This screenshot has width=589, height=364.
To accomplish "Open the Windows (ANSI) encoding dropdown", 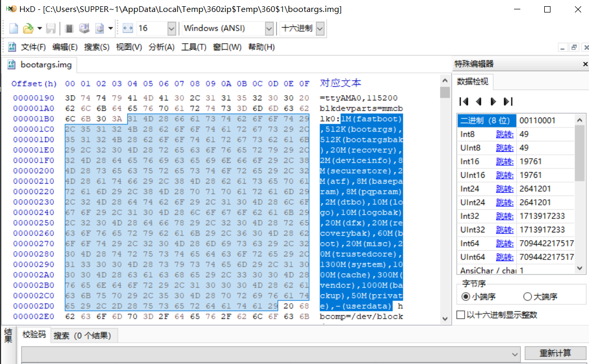I will coord(269,29).
